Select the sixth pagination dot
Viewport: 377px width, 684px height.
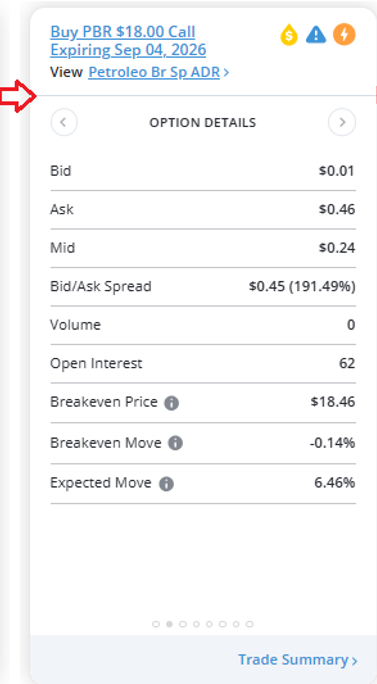point(223,624)
